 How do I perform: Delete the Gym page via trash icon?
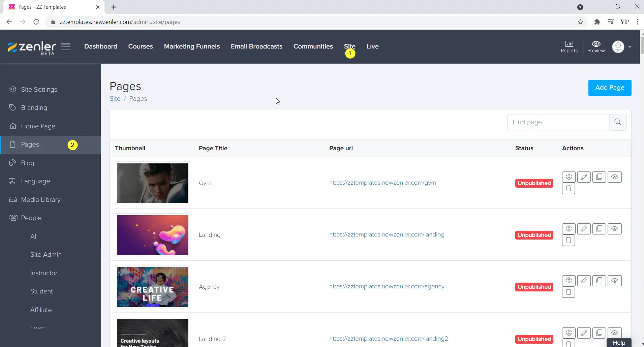pos(569,188)
